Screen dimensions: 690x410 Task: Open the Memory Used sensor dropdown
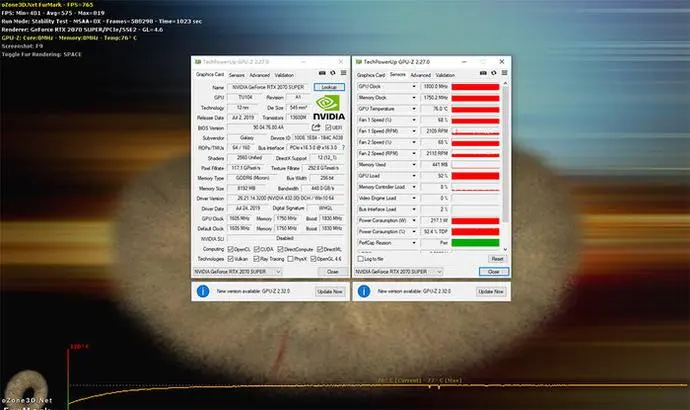414,165
